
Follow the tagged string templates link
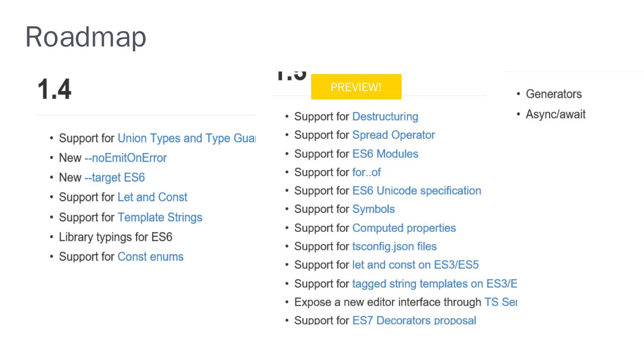[434, 284]
